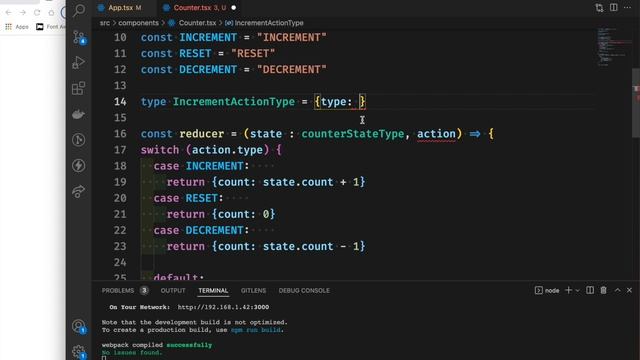This screenshot has width=640, height=360.
Task: Open the DEBUG CONSOLE panel tab
Action: (x=304, y=290)
